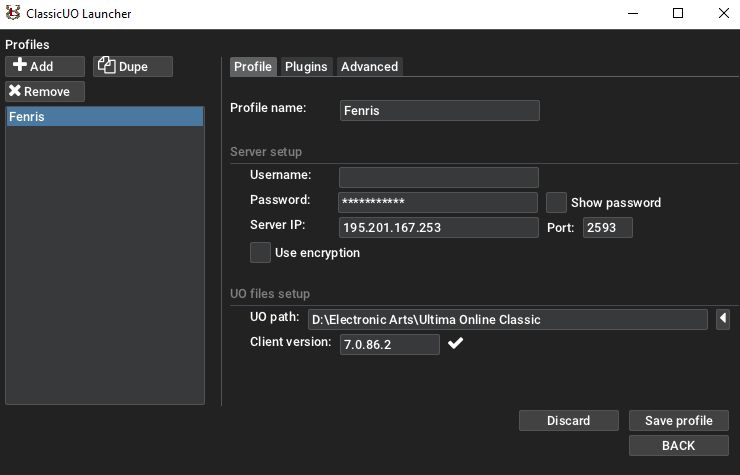Click the UO path browse arrow
Viewport: 740px width, 475px height.
723,320
